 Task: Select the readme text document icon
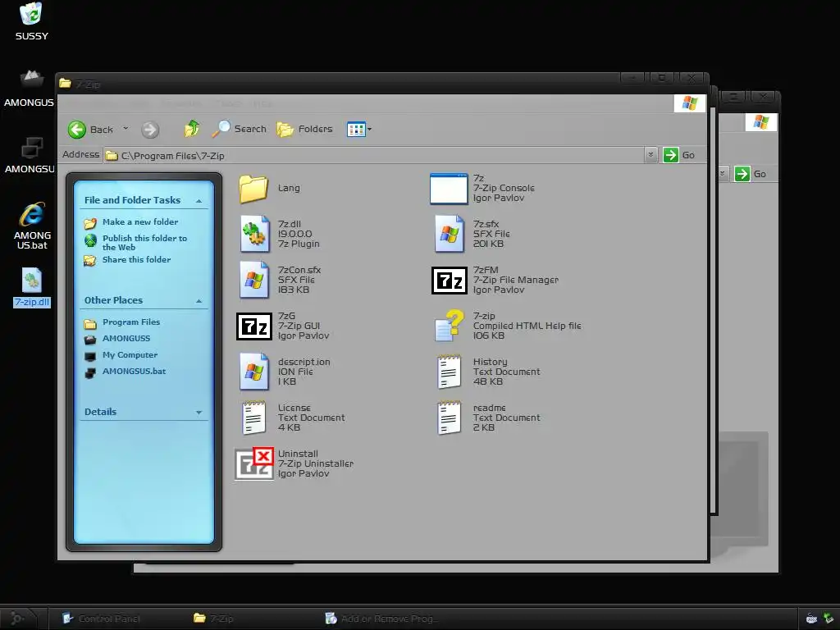point(449,418)
